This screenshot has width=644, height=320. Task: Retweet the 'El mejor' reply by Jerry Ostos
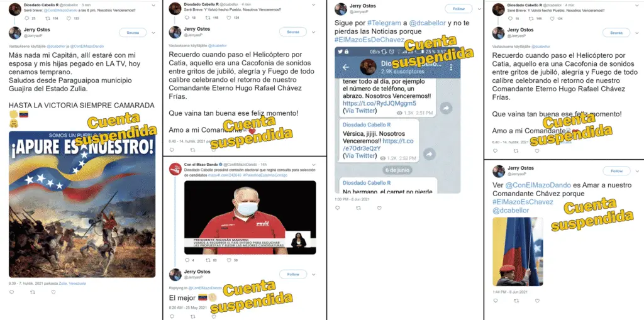coord(192,316)
